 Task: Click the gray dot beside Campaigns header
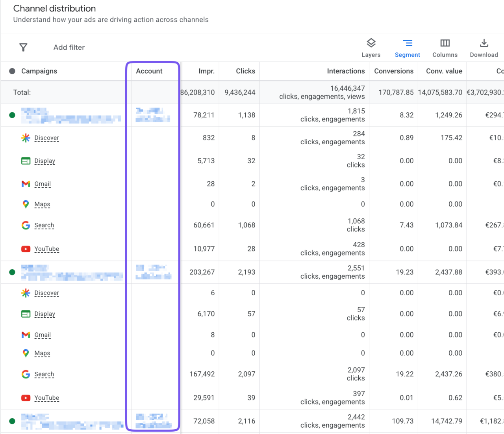pos(12,71)
